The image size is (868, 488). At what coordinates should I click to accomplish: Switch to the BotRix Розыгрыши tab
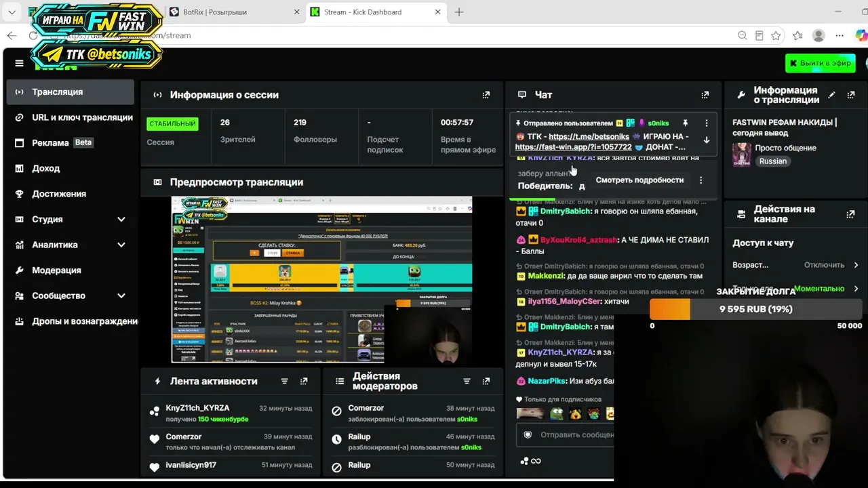[x=235, y=12]
